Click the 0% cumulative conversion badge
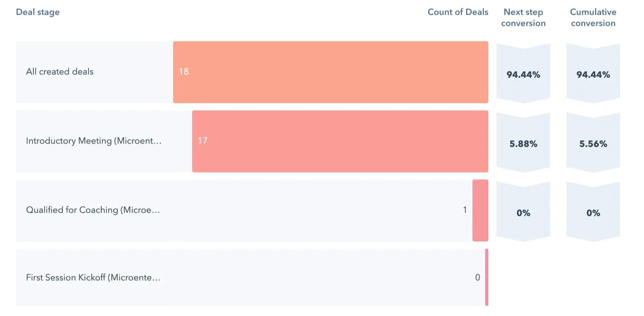 click(x=593, y=213)
